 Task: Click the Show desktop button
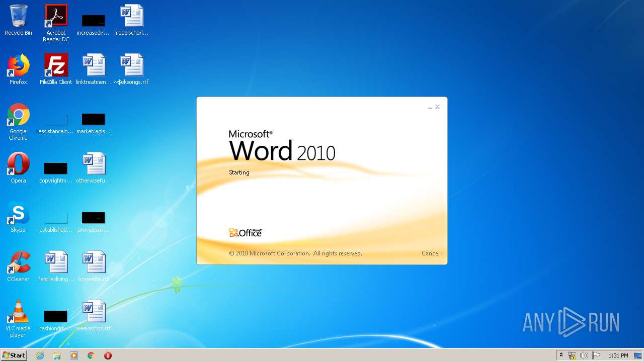pos(638,355)
